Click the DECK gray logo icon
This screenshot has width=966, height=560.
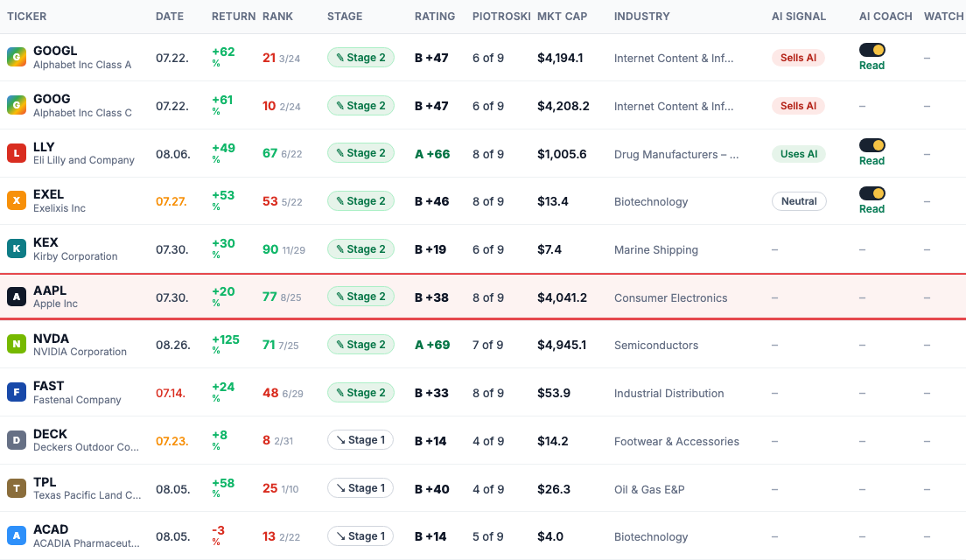17,440
